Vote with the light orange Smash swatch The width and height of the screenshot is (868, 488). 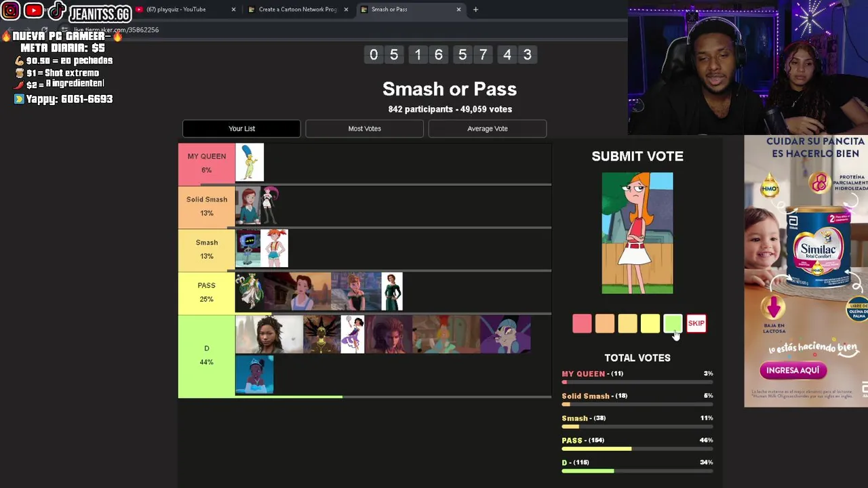[x=627, y=324]
